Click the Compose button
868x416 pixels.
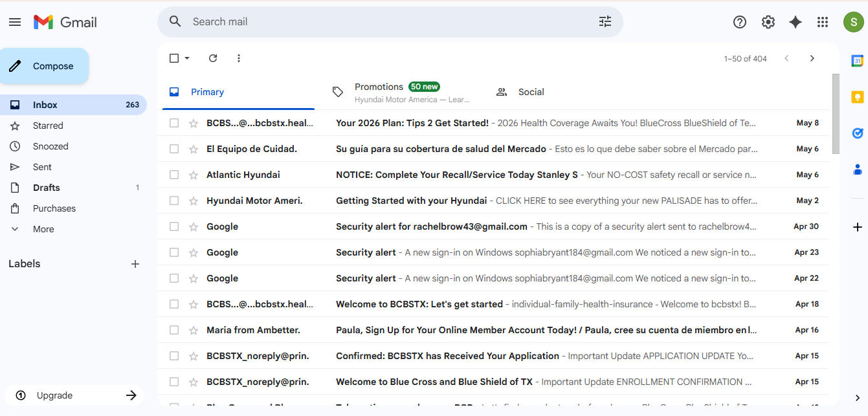(x=44, y=66)
